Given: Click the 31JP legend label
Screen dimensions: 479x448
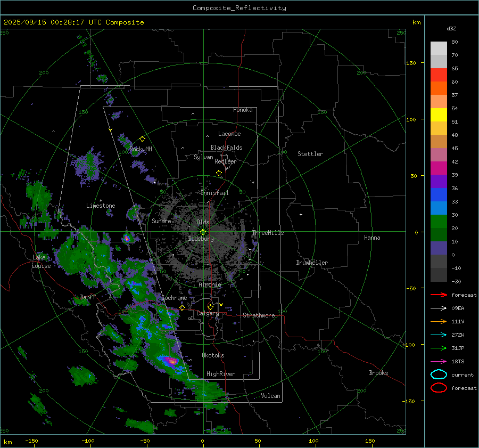Looking at the screenshot, I should [x=458, y=348].
